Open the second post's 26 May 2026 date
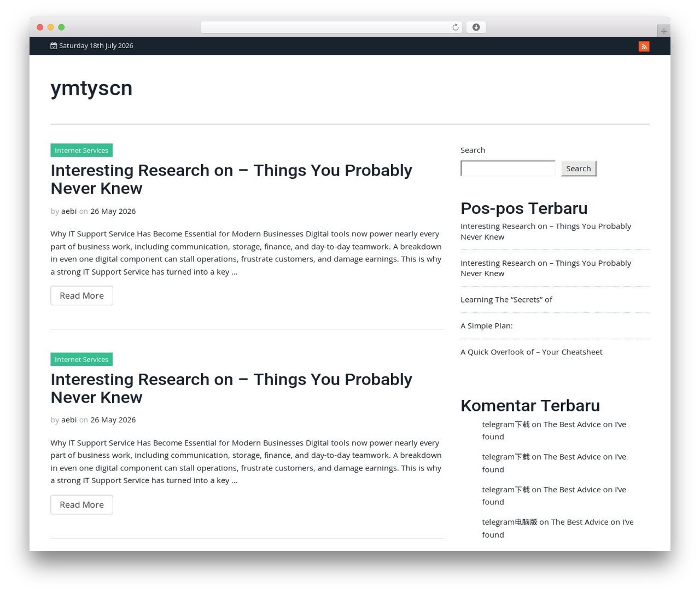Screen dimensions: 700x593 113,420
